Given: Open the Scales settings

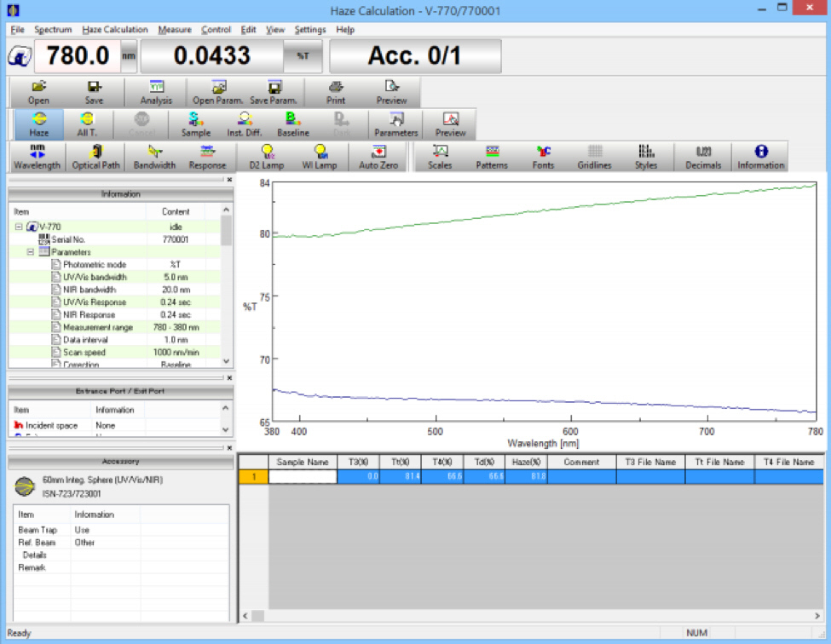Looking at the screenshot, I should (x=440, y=157).
